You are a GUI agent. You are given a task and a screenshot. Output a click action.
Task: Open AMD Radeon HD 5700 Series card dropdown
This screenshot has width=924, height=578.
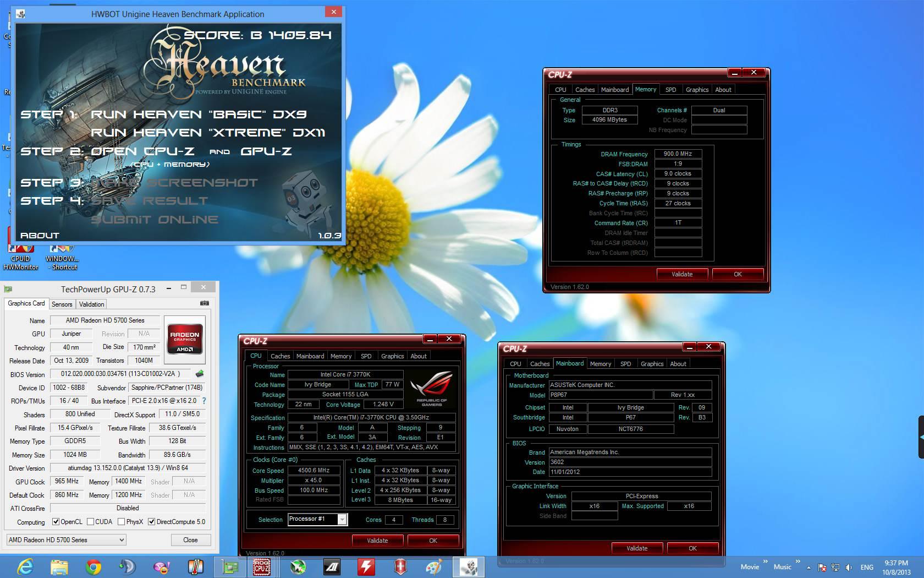66,540
